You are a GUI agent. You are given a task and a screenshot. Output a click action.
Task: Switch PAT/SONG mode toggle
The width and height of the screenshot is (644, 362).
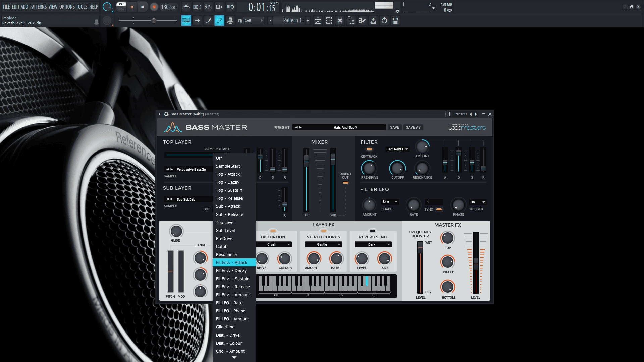[x=121, y=7]
